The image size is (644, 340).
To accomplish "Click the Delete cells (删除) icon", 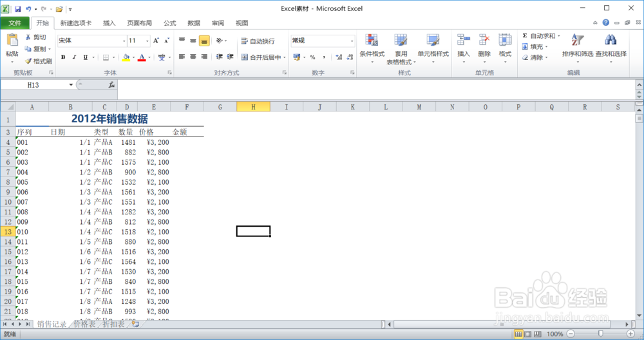I will point(484,40).
